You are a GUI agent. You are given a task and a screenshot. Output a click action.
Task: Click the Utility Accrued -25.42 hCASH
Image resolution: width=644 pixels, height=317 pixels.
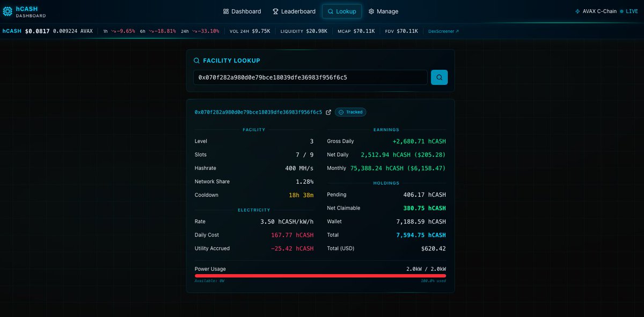click(x=292, y=248)
